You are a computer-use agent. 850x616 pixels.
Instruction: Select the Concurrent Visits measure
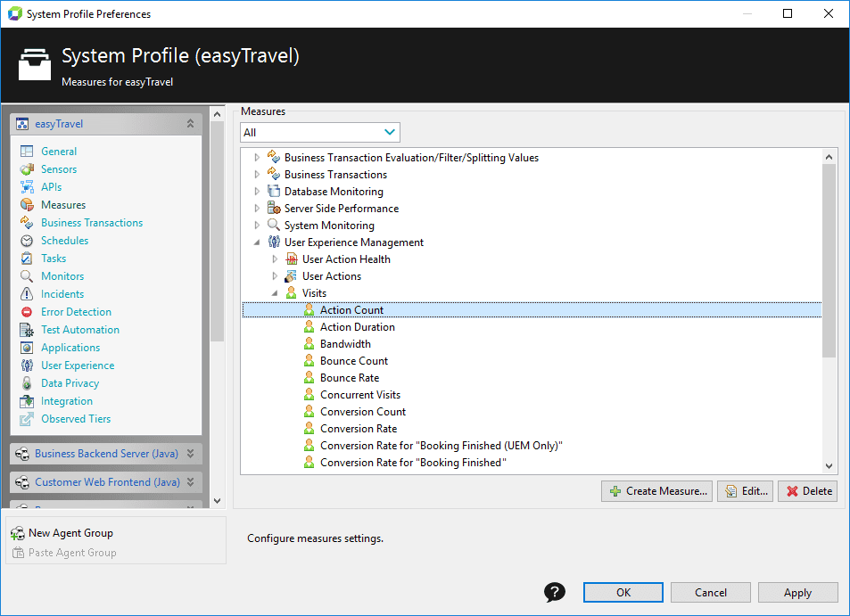pos(360,394)
